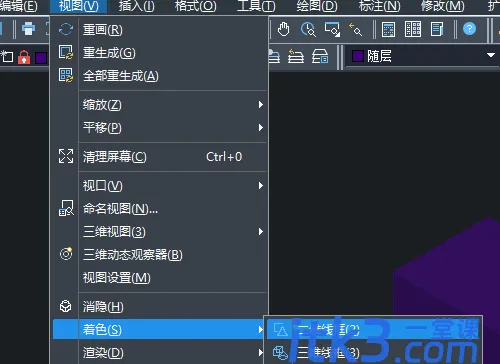Click the regenerate icon beside 重生成

(x=66, y=52)
